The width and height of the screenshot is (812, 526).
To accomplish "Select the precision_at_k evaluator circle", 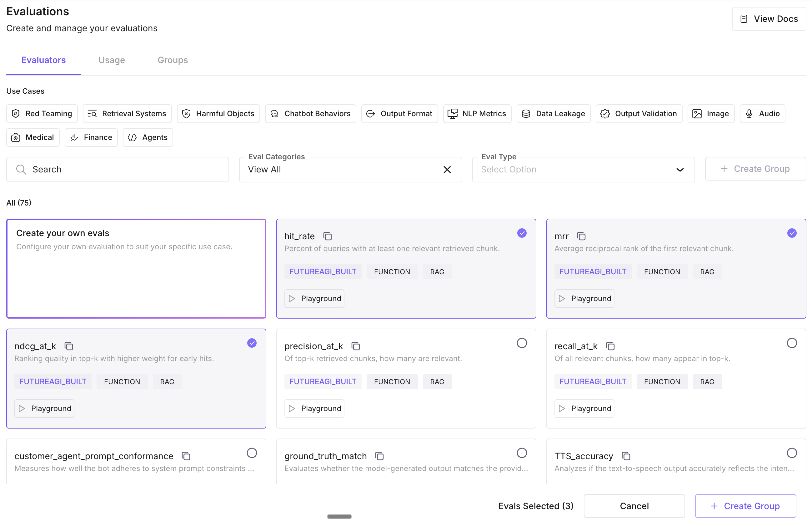I will point(522,343).
